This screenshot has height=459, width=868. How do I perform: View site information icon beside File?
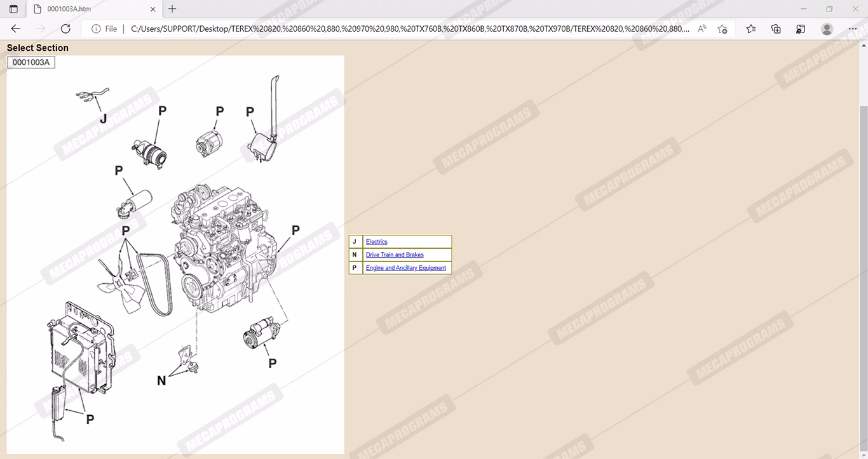96,29
